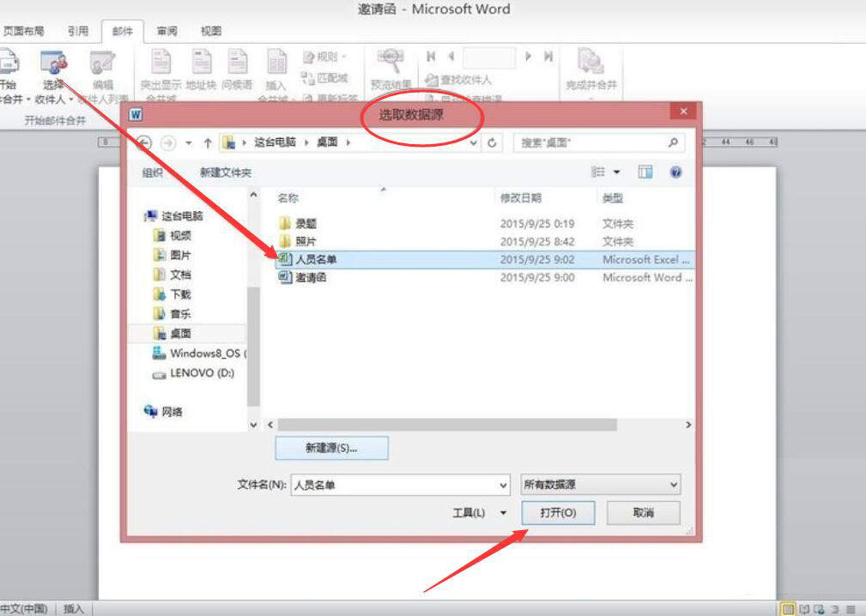Select 网络 in navigation pane
This screenshot has width=866, height=616.
163,411
